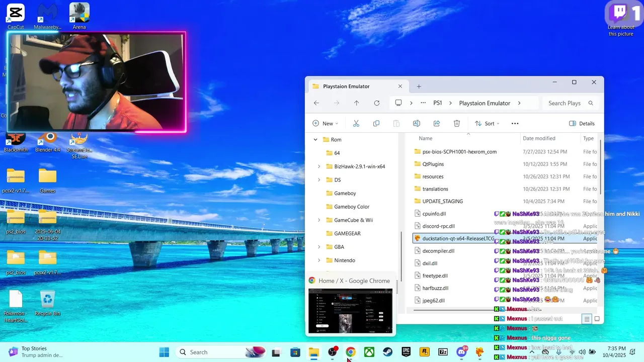The width and height of the screenshot is (644, 362).
Task: Expand chevron after Playstaion Emulator in address bar
Action: point(519,103)
